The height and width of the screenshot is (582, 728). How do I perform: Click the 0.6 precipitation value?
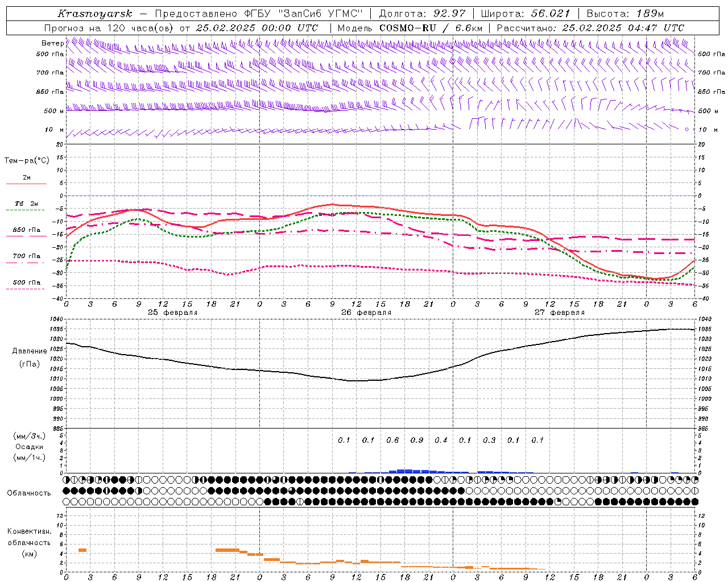(x=392, y=440)
